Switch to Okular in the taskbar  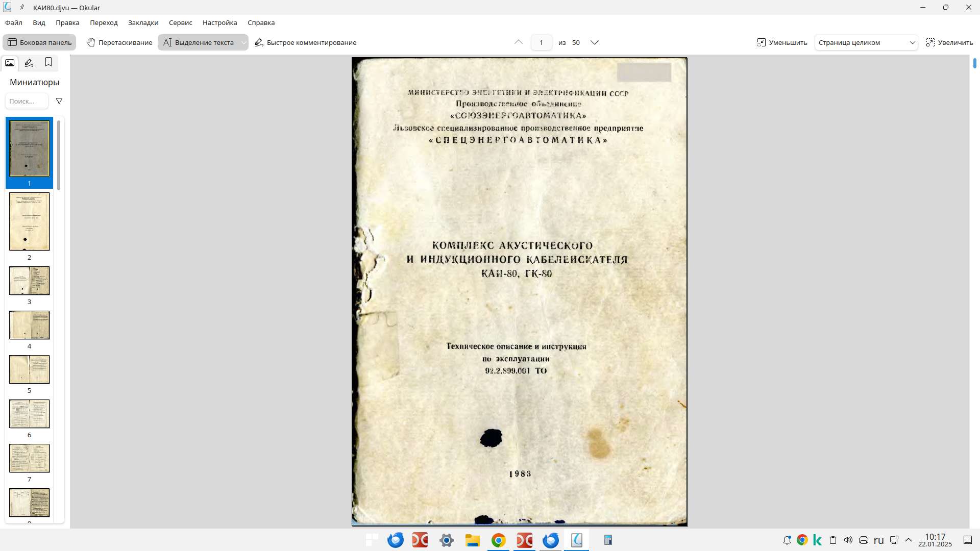point(577,540)
